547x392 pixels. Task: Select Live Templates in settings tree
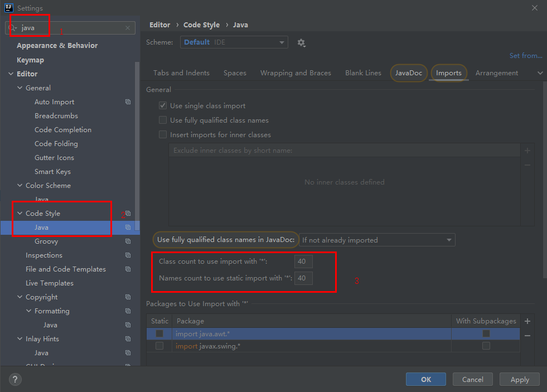(x=50, y=283)
